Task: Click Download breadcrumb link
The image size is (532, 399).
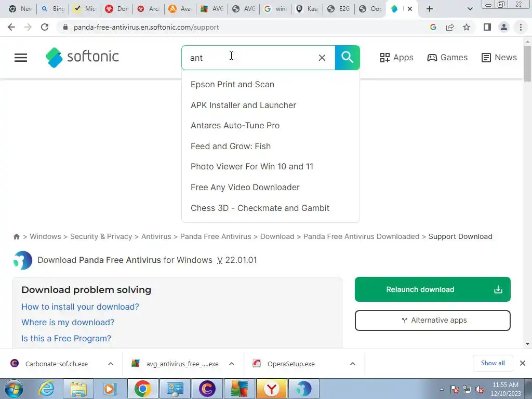Action: click(277, 236)
